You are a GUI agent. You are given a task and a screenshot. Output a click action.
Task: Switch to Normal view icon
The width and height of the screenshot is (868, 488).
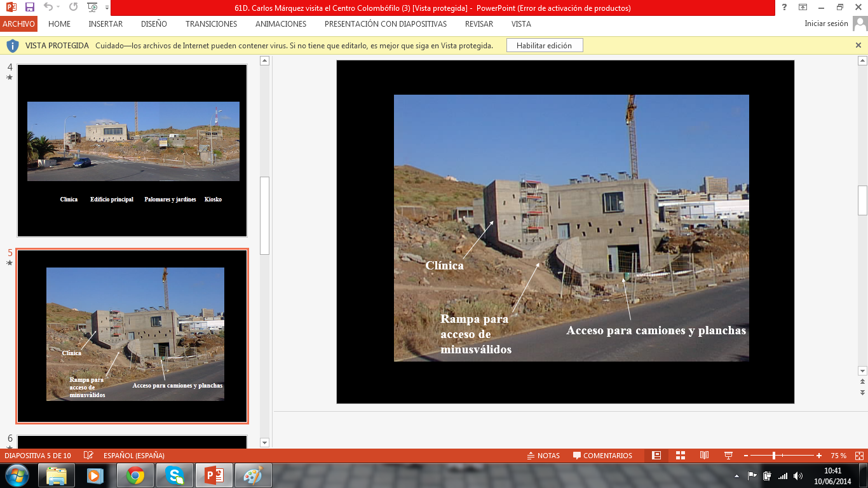(656, 456)
